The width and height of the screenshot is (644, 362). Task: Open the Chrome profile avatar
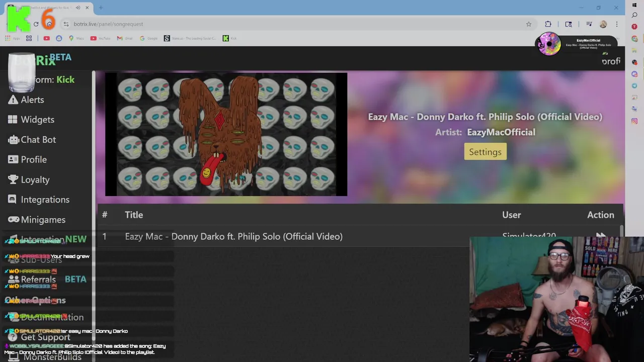click(x=603, y=24)
